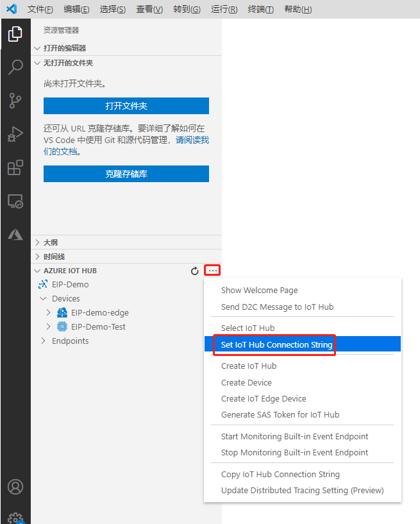Open the 终端(T) menu in menu bar
The height and width of the screenshot is (524, 420).
pos(260,10)
